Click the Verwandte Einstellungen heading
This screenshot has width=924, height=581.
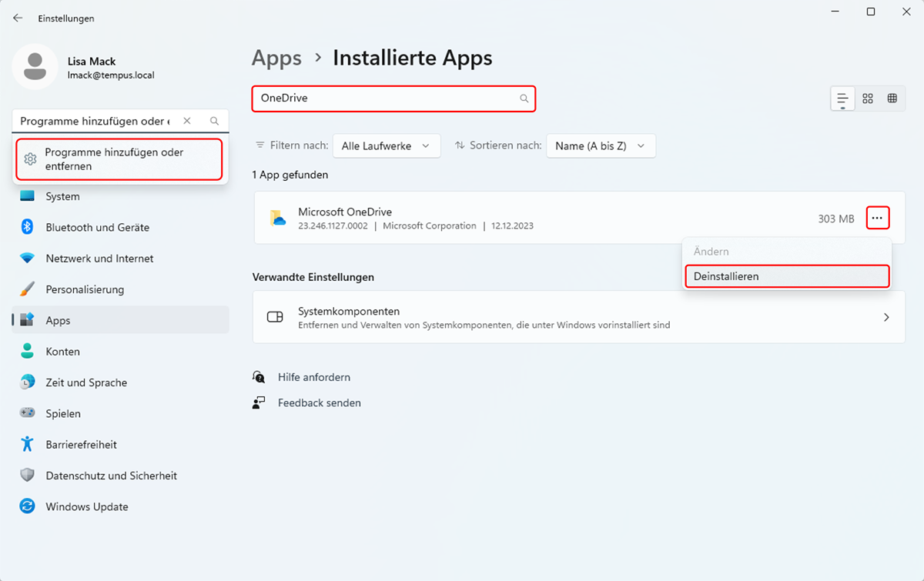[x=313, y=276]
